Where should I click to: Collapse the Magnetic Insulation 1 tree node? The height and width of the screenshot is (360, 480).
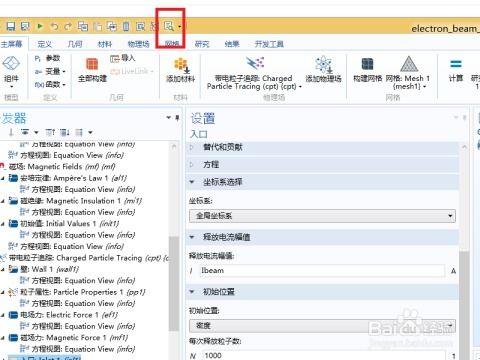click(x=3, y=201)
